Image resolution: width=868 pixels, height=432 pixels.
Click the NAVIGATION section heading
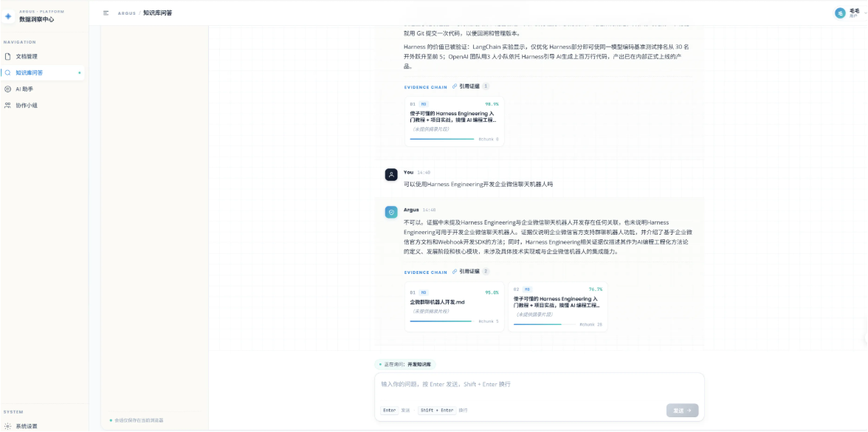pyautogui.click(x=20, y=42)
